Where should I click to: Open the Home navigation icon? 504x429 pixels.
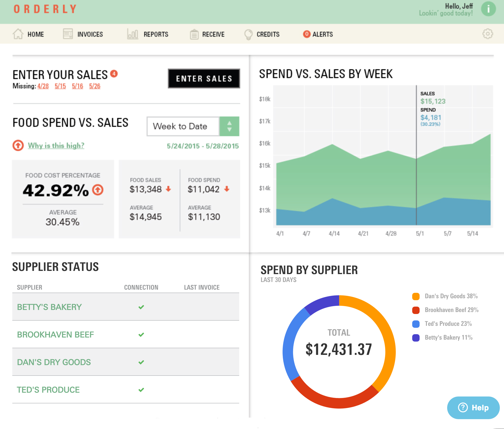[x=18, y=34]
